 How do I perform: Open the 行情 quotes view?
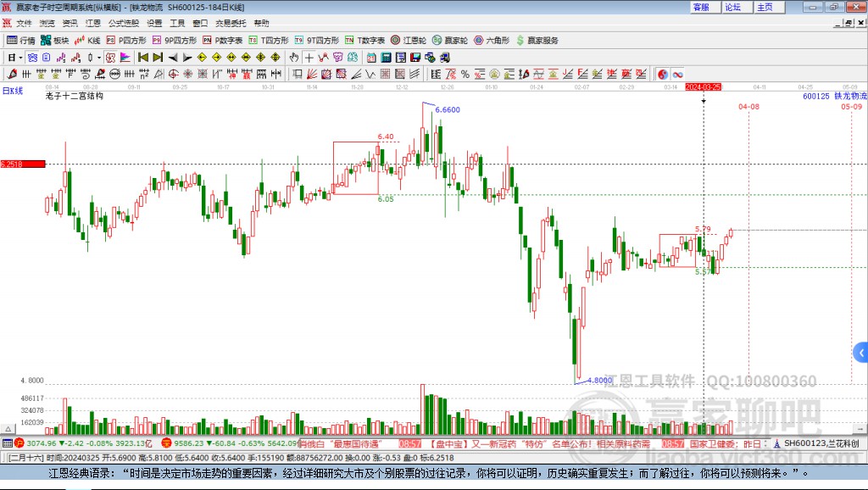(x=21, y=40)
